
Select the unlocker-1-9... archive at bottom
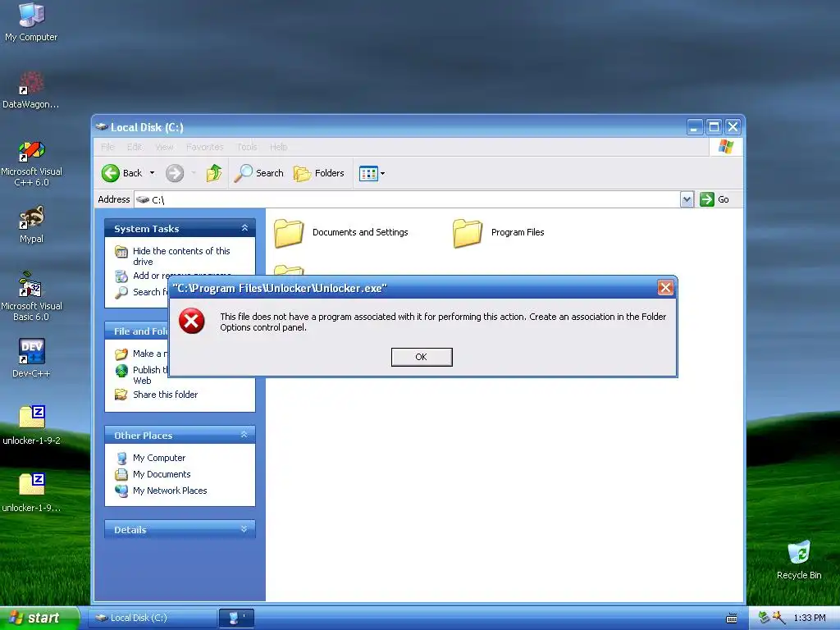(x=31, y=492)
